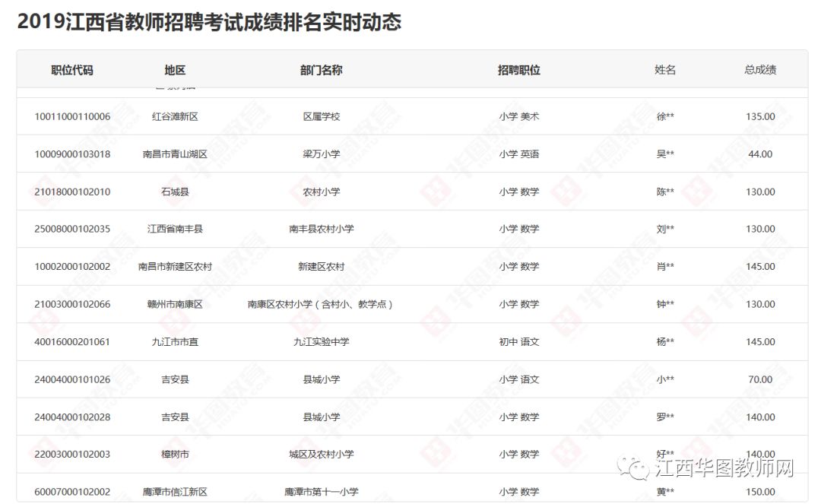Viewport: 821px width, 504px height.
Task: Click name cell 罗**
Action: [665, 417]
